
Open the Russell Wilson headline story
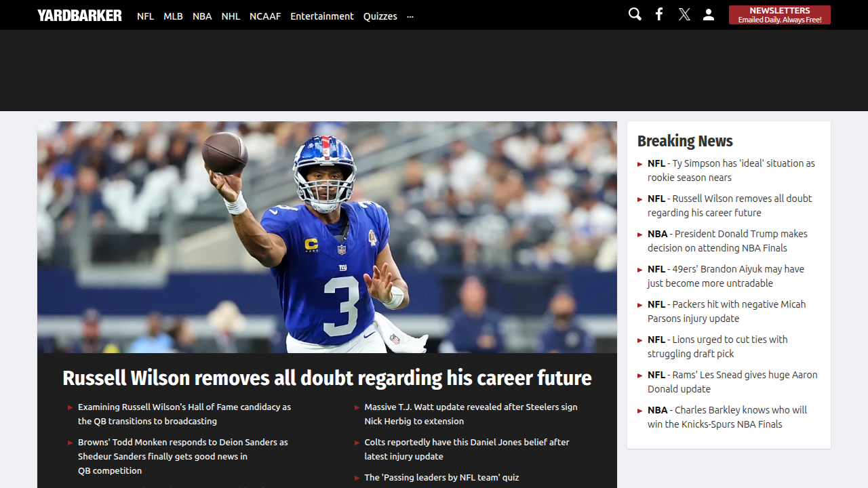pos(327,378)
